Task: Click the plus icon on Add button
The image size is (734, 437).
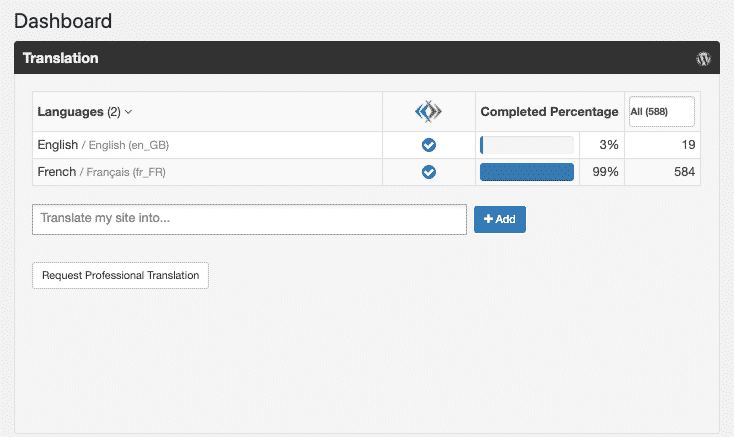Action: point(488,219)
